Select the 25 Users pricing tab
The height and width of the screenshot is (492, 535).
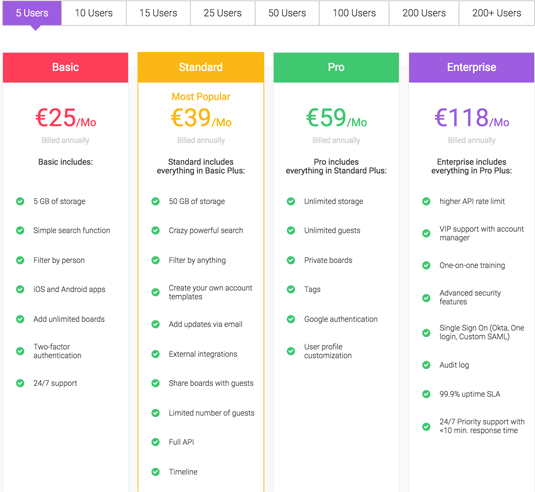tap(222, 13)
